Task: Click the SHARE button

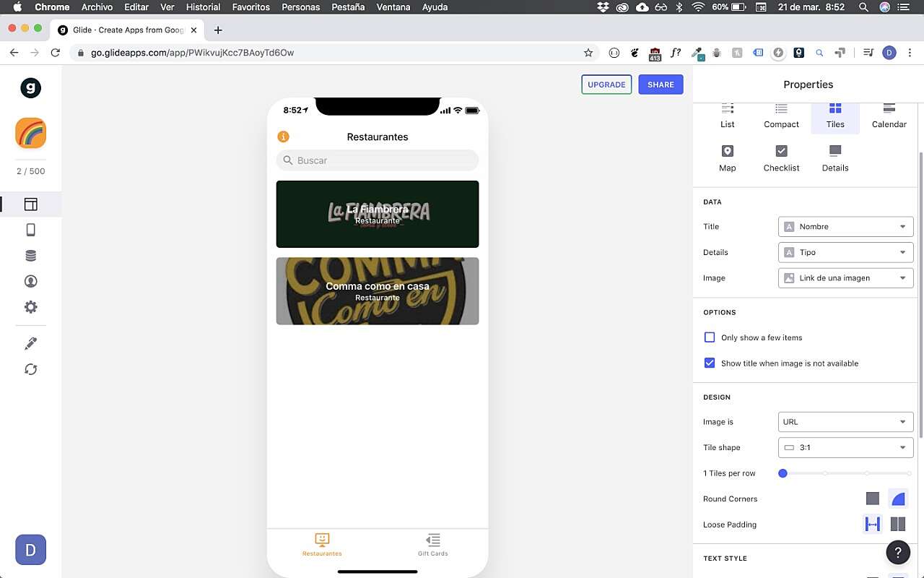Action: pyautogui.click(x=661, y=85)
